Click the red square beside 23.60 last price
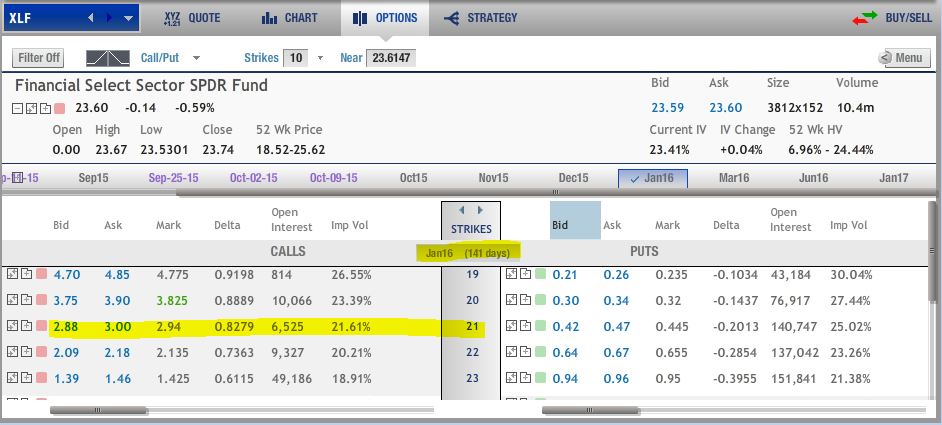 (x=59, y=109)
